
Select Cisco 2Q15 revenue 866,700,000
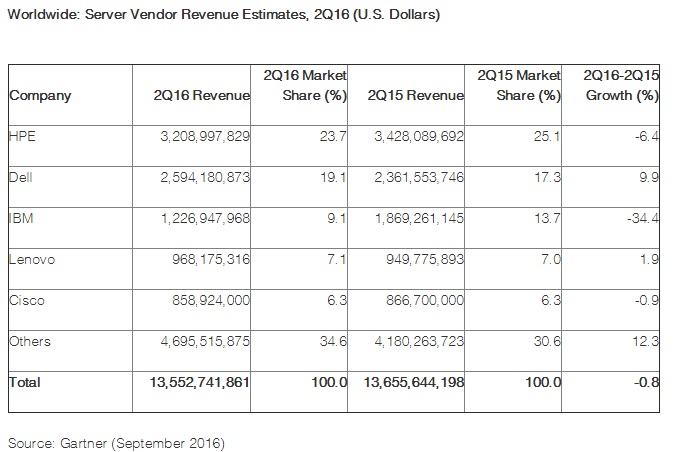tap(424, 301)
